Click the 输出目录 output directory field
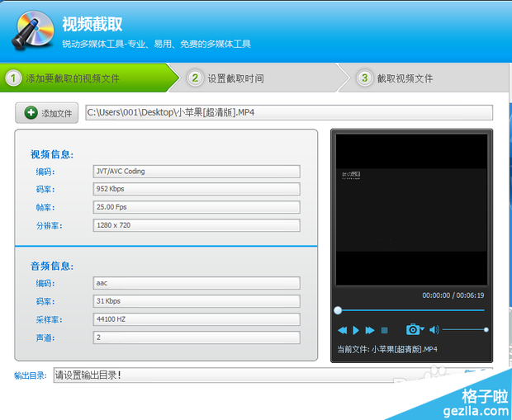512x420 pixels. (273, 375)
